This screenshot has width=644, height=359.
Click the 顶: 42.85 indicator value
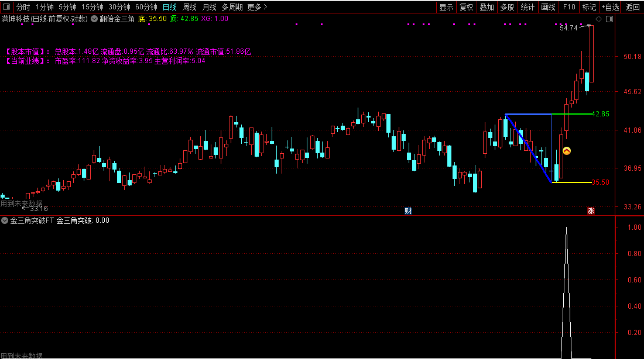pos(184,19)
